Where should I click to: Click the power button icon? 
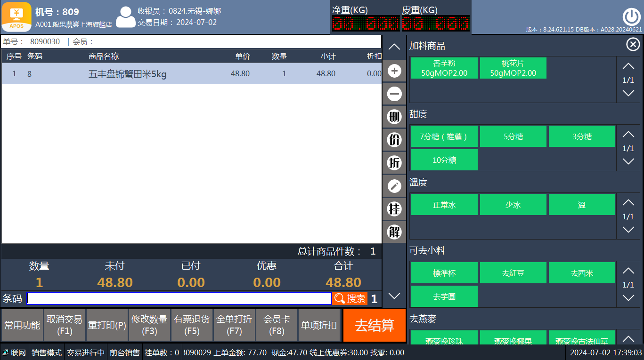(631, 17)
